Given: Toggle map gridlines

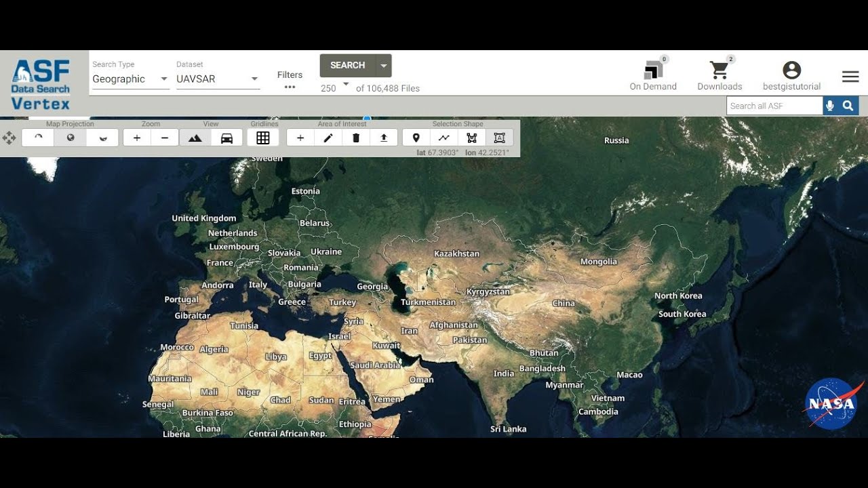Looking at the screenshot, I should coord(263,138).
